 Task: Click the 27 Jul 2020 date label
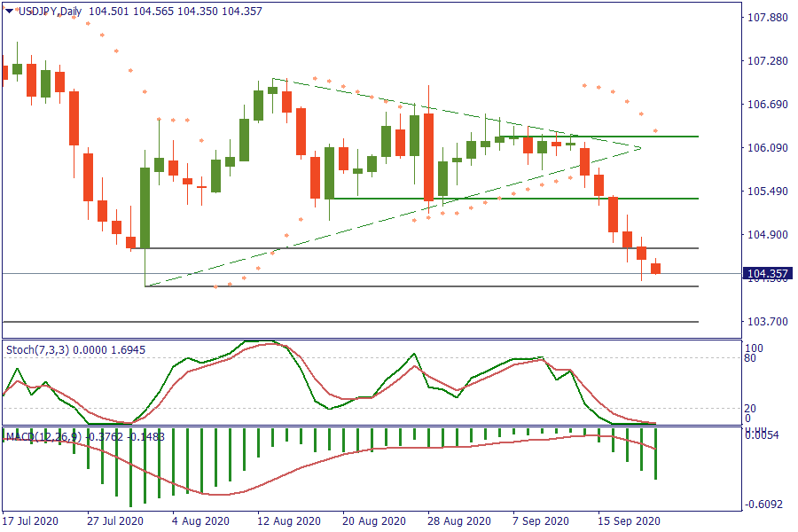point(115,521)
